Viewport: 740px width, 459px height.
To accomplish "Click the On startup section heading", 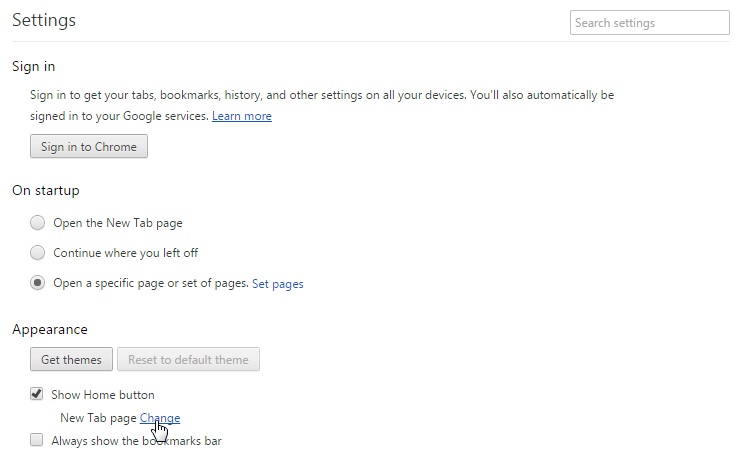I will pos(45,190).
